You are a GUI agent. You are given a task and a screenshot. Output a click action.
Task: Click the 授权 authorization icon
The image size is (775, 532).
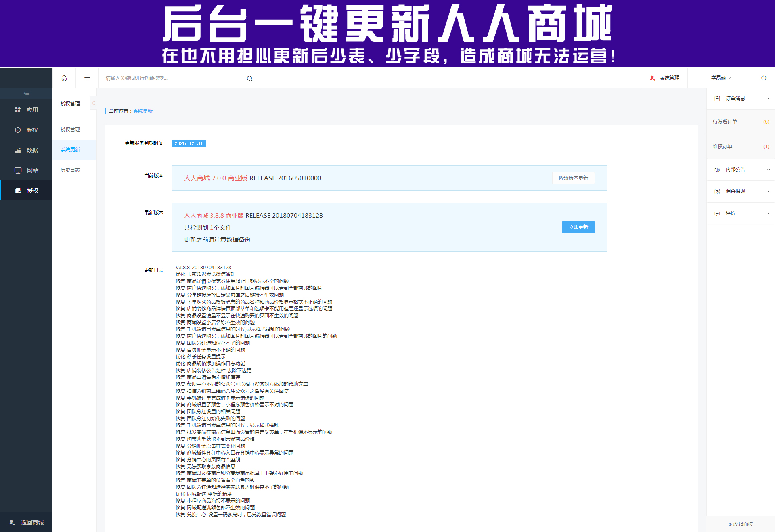coord(18,191)
